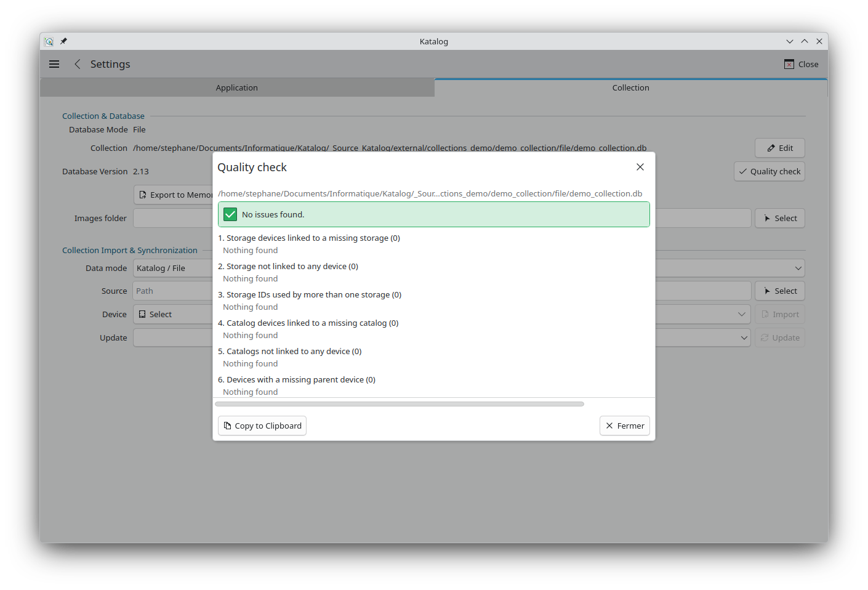Click the Fermer button
This screenshot has width=868, height=590.
625,426
